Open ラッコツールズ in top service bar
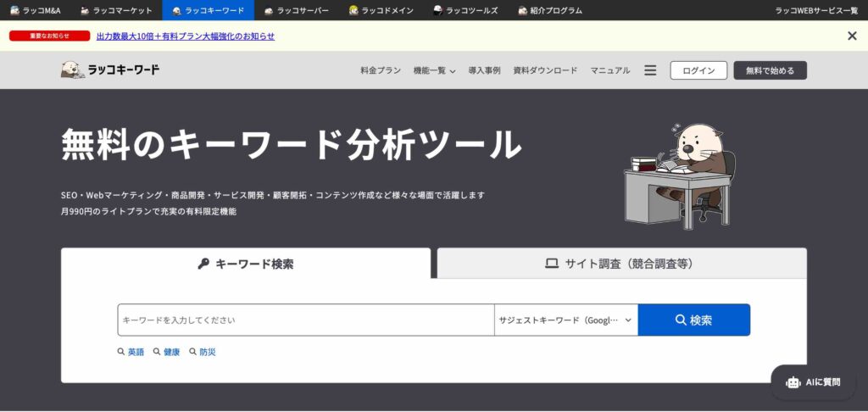This screenshot has width=868, height=412. tap(465, 10)
